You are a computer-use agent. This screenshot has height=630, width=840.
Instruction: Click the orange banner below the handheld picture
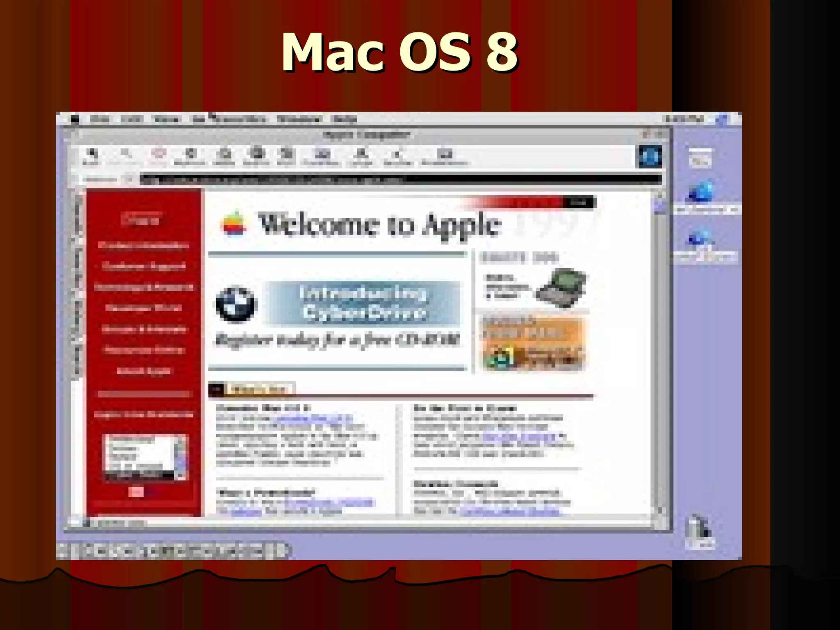[x=532, y=343]
